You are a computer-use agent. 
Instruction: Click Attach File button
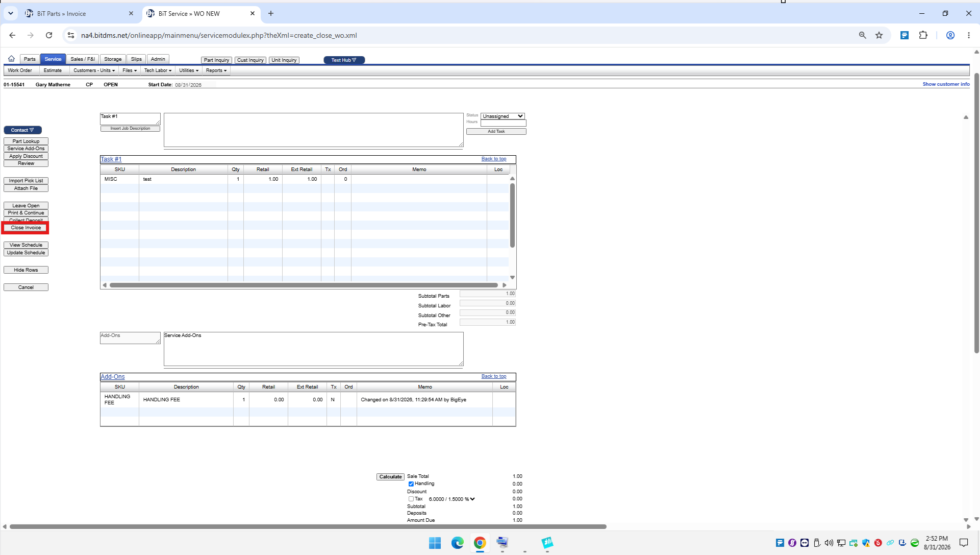coord(26,188)
